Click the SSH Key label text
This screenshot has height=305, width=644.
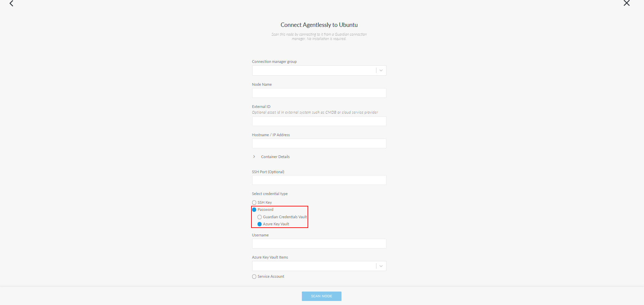[265, 202]
